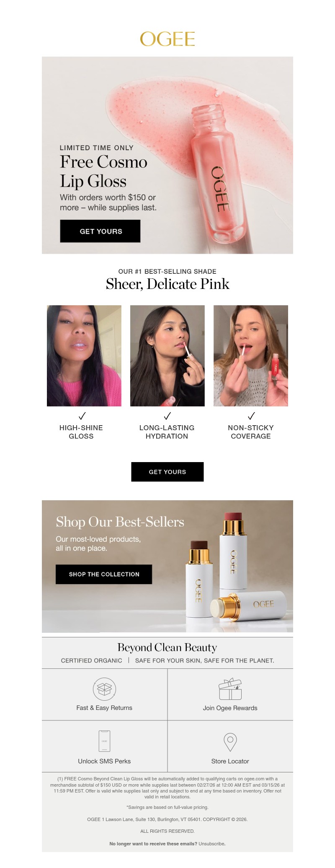Image resolution: width=335 pixels, height=868 pixels.
Task: Click checkmark above High-Shine Gloss
Action: (82, 416)
